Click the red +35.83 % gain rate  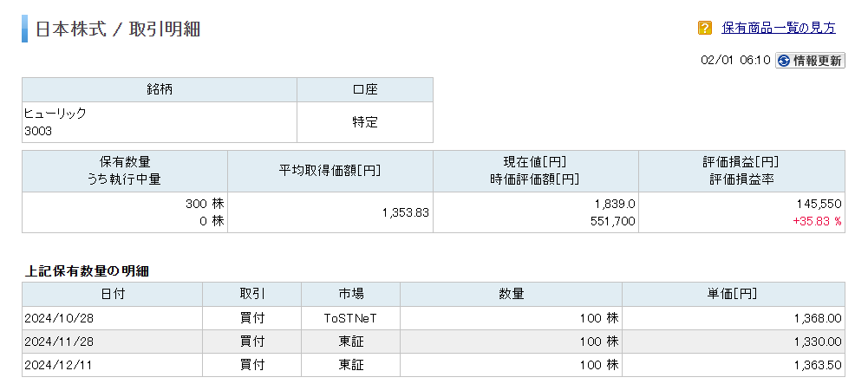(818, 221)
